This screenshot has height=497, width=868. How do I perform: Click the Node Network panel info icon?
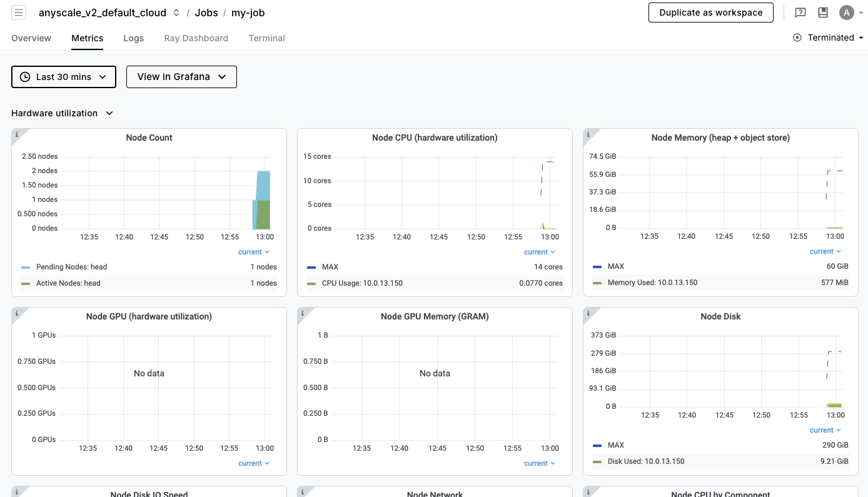[303, 491]
